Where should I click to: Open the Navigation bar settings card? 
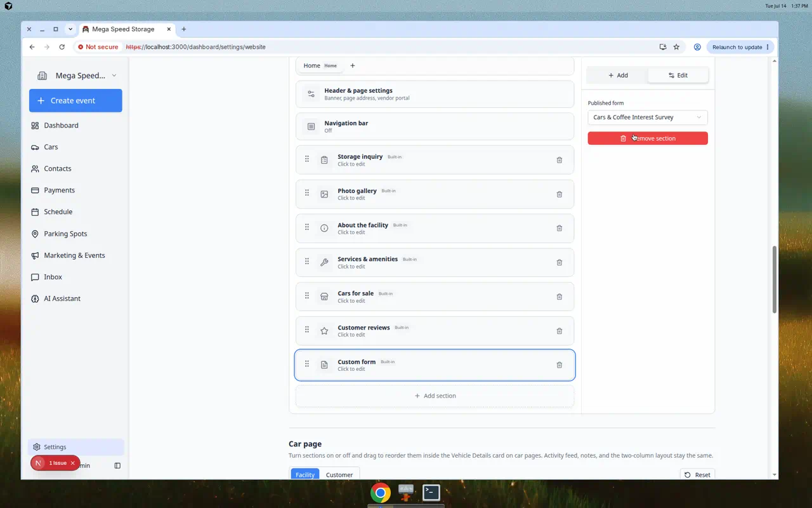(435, 126)
